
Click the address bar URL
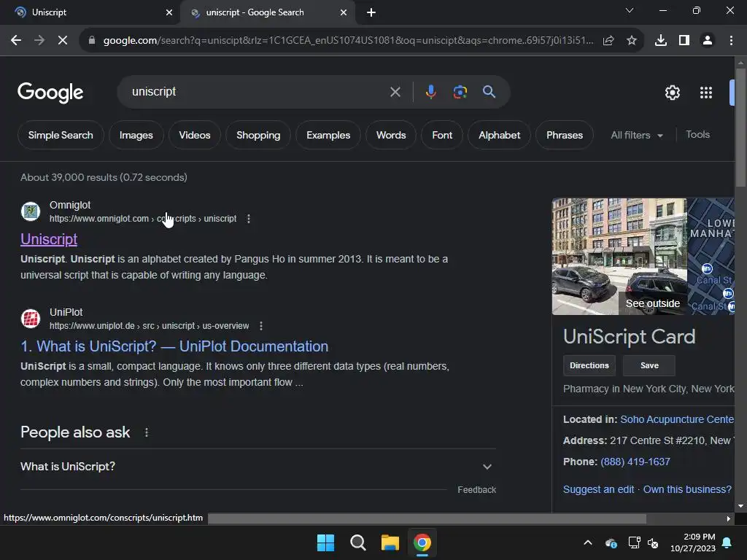coord(348,41)
